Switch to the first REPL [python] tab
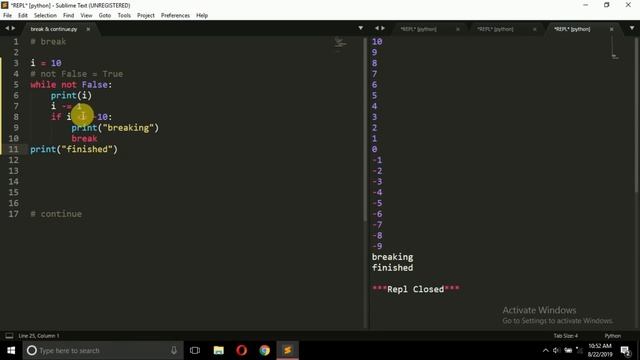This screenshot has height=360, width=640. 418,29
